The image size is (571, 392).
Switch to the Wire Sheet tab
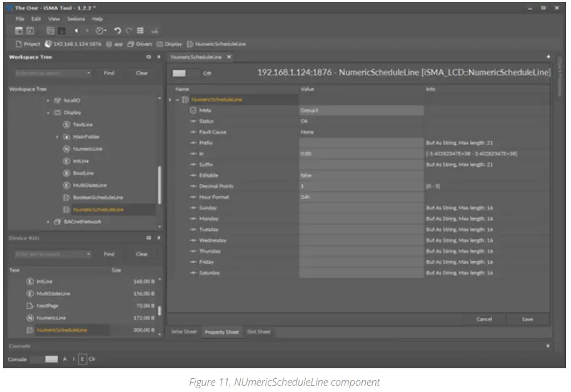pos(184,332)
